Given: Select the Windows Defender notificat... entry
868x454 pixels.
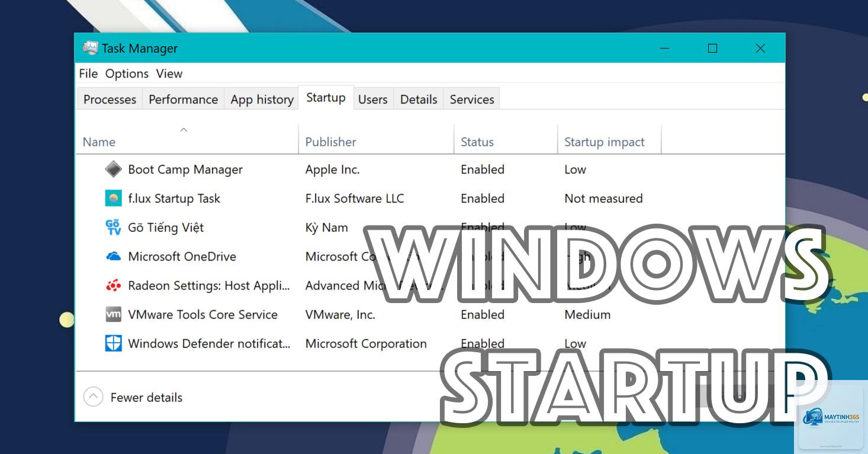Looking at the screenshot, I should coord(209,343).
